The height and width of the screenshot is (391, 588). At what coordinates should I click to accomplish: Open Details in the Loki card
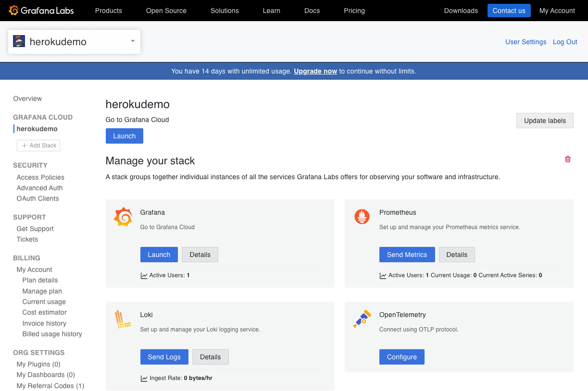click(x=211, y=357)
